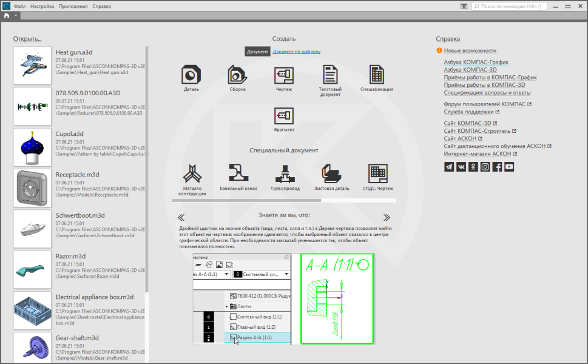Open the YouTube channel icon
588x364 pixels.
coord(509,167)
